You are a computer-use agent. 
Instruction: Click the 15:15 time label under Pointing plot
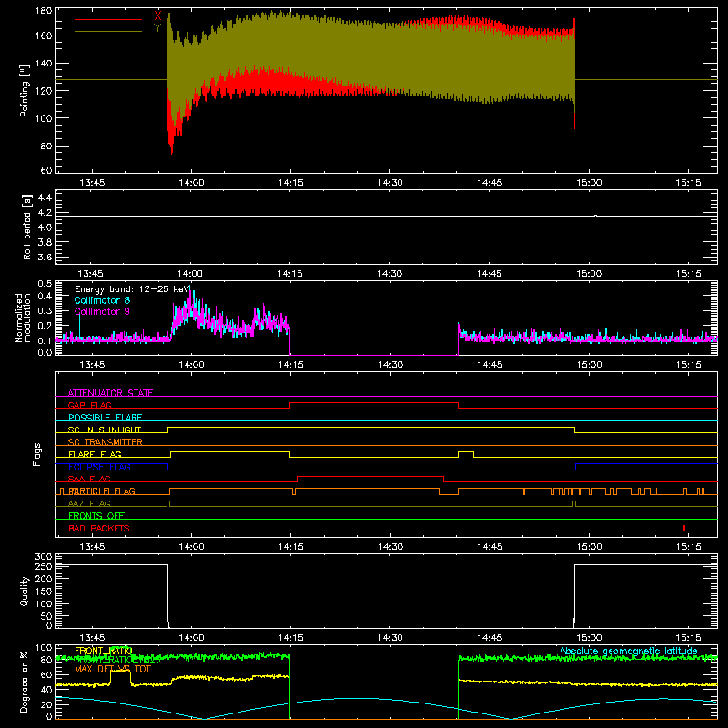click(x=688, y=183)
